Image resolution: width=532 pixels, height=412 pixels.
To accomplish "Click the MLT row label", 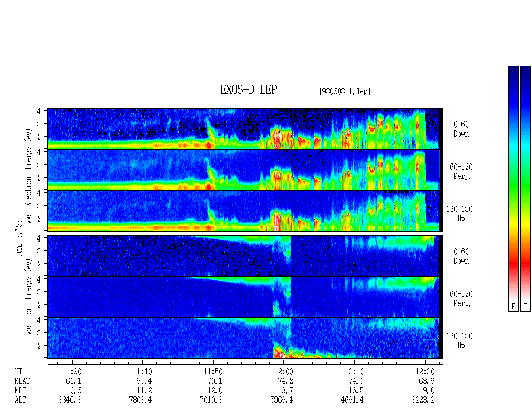I will tap(20, 391).
